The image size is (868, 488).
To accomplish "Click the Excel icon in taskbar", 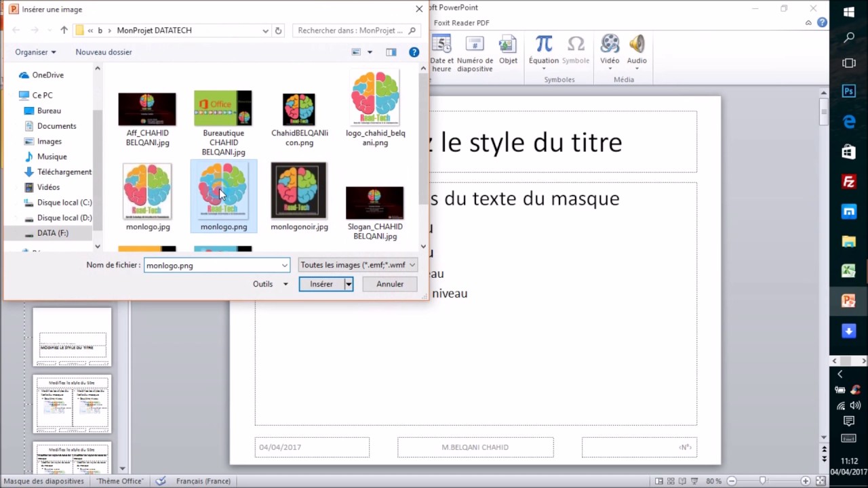I will (849, 271).
